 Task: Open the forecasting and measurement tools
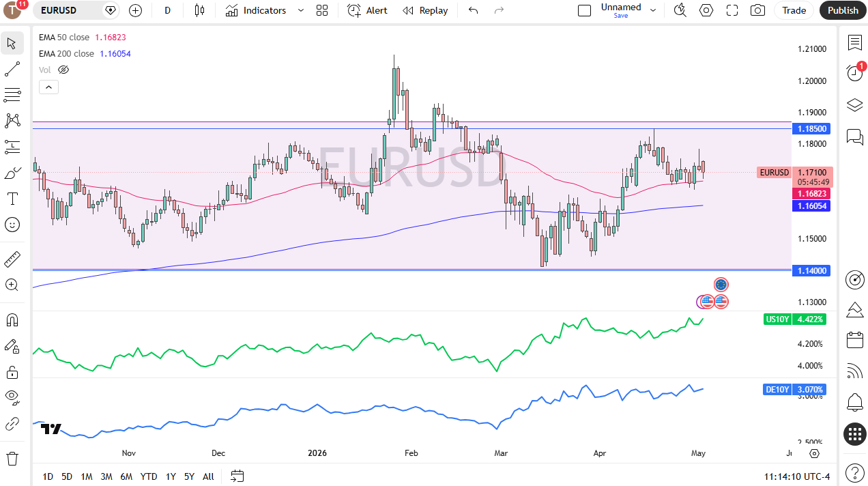pos(12,147)
